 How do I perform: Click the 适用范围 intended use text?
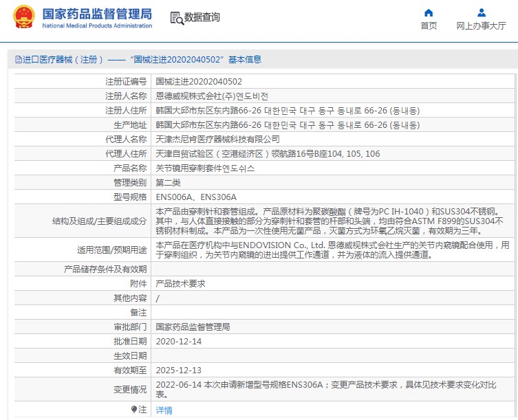[x=332, y=250]
